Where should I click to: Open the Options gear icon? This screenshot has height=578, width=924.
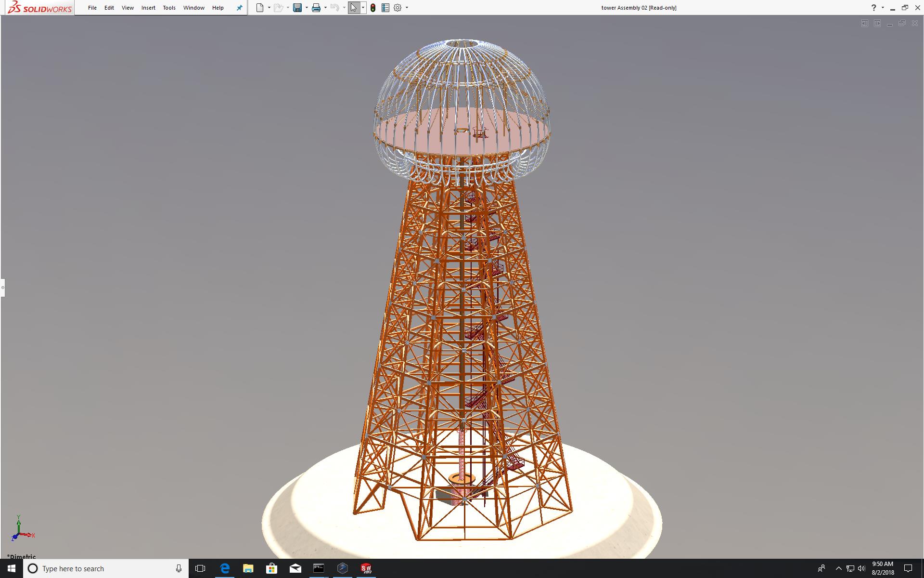[398, 8]
